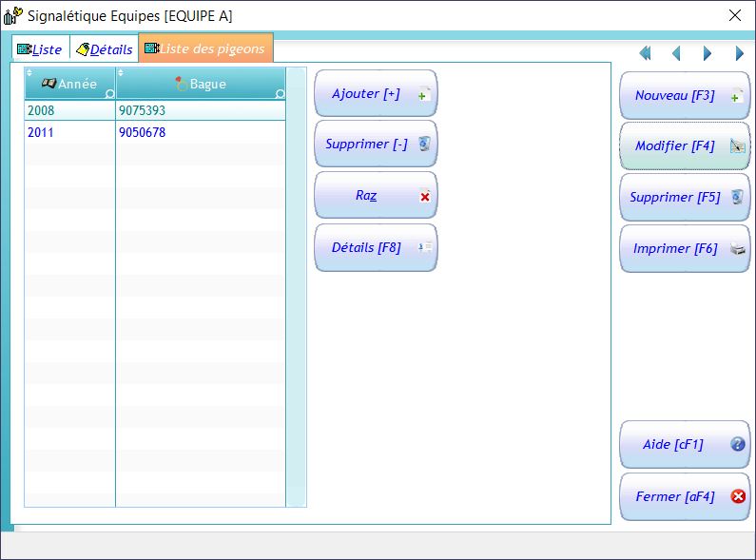The image size is (756, 560).
Task: Click the red X icon on Raz
Action: (x=425, y=197)
